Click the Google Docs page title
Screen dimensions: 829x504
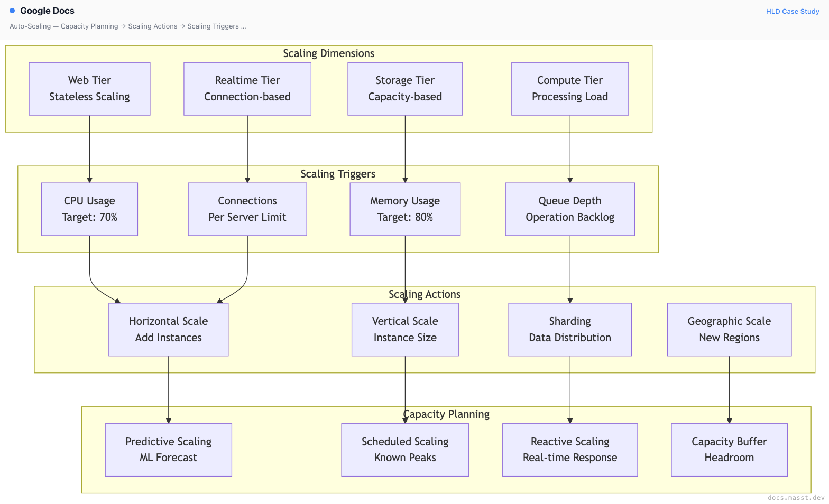pos(47,11)
